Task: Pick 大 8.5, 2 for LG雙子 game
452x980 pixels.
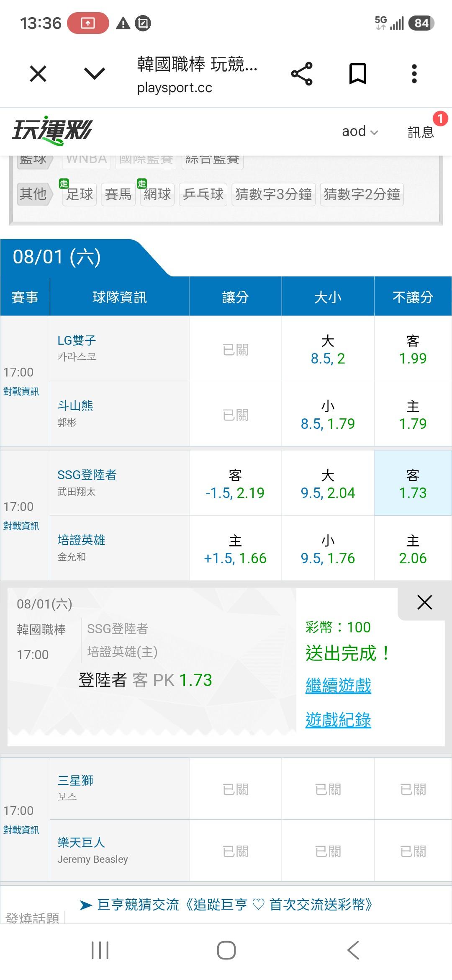Action: click(328, 349)
